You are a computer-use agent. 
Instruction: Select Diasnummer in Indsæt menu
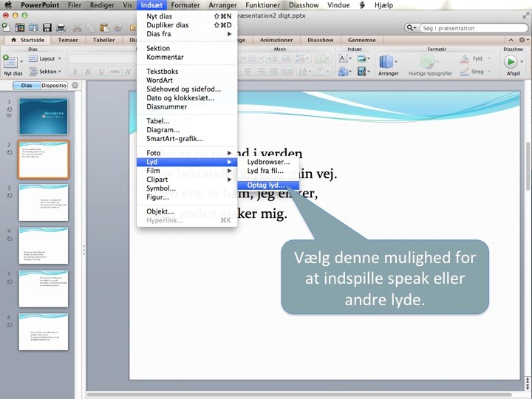pos(187,107)
